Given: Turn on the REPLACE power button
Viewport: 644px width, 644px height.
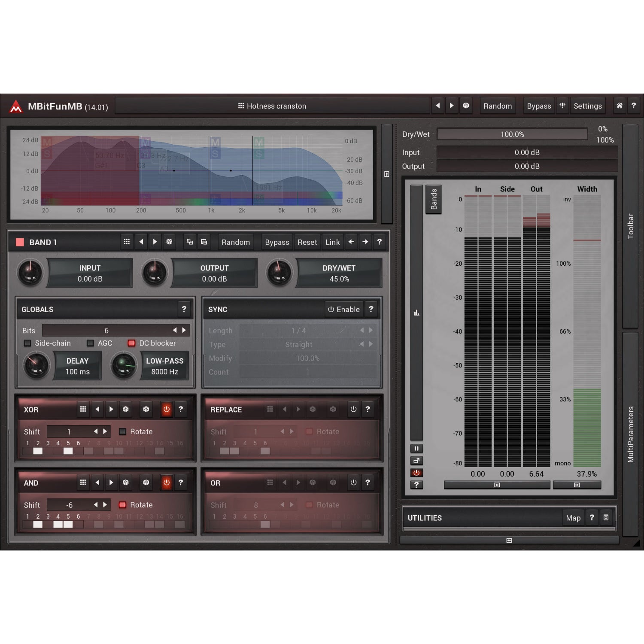Looking at the screenshot, I should (353, 410).
